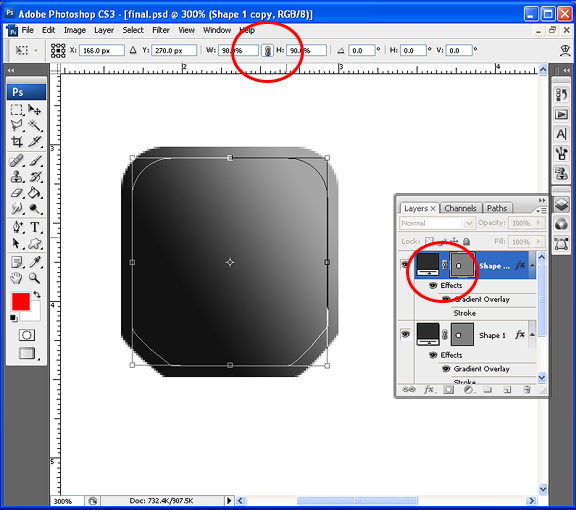Toggle relative positioning triangle in options bar

click(x=133, y=50)
